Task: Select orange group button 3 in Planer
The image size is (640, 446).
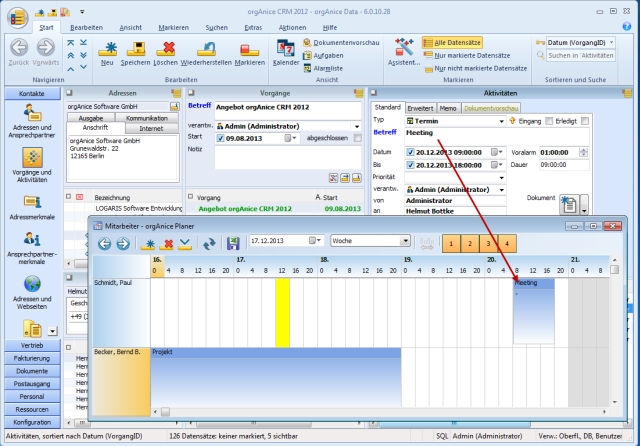Action: coord(488,244)
